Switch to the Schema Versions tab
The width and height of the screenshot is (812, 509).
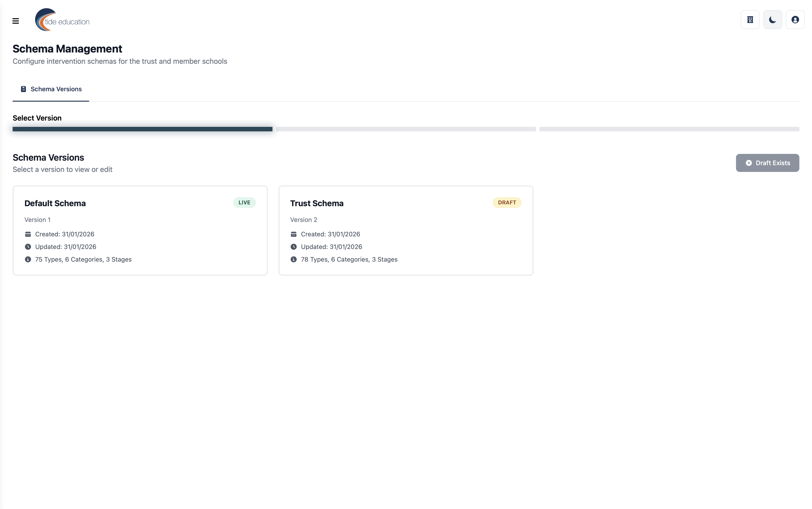tap(51, 89)
